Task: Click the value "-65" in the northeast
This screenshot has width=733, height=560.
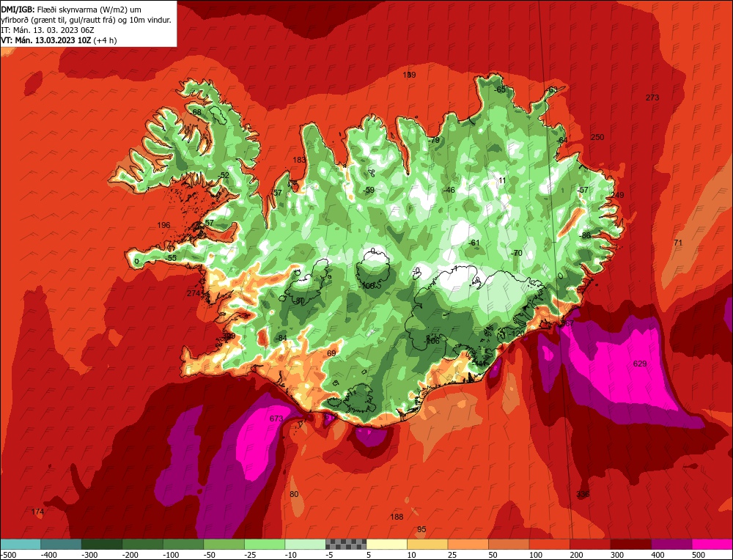Action: point(499,89)
